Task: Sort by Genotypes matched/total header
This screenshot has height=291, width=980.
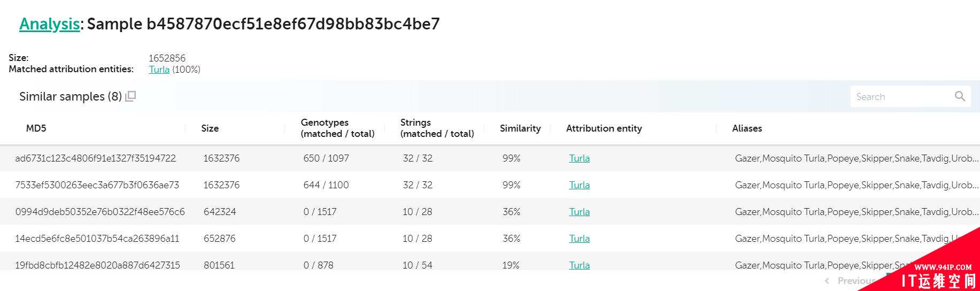Action: (x=337, y=128)
